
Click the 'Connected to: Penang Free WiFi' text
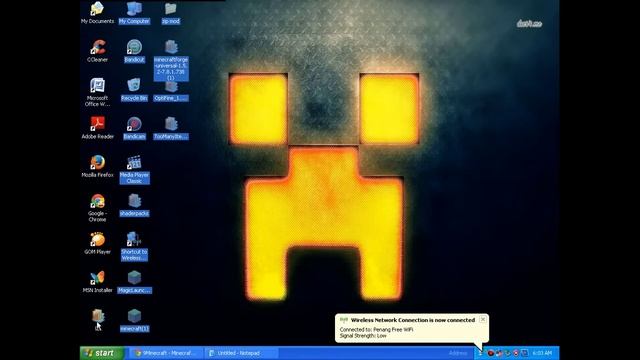(x=376, y=329)
